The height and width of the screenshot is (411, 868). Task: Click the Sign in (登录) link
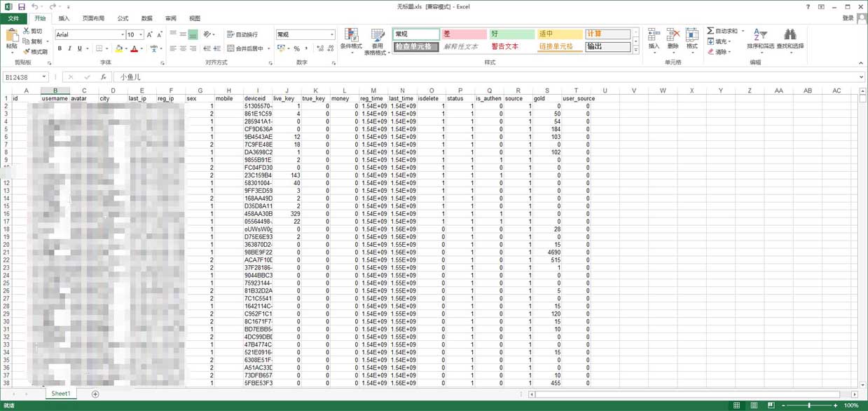pyautogui.click(x=848, y=19)
